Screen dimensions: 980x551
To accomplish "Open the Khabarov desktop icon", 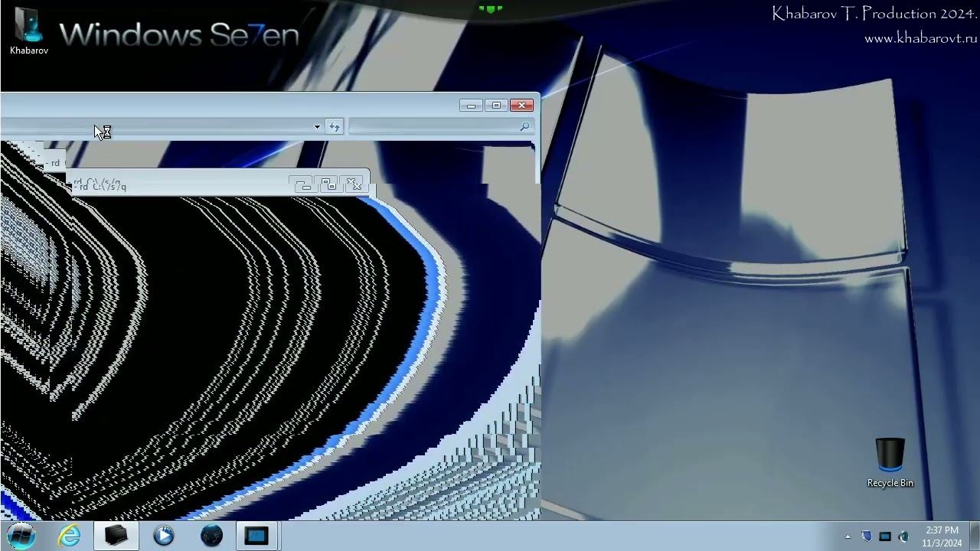I will (29, 31).
